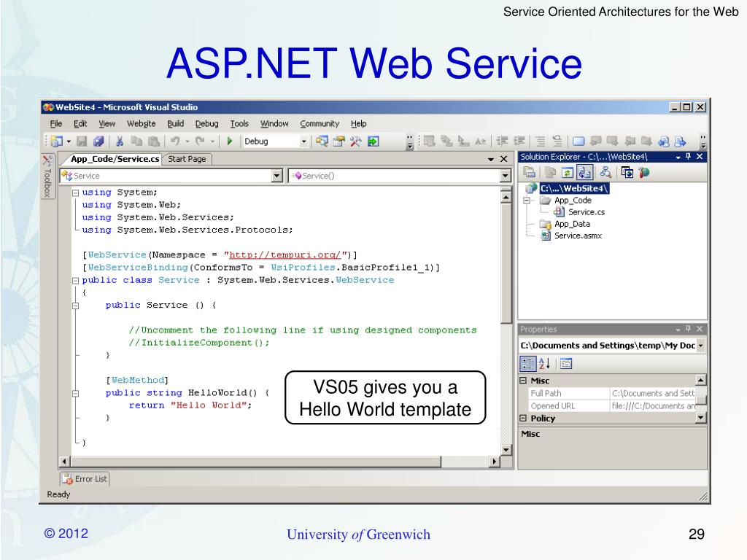Click the Save All toolbar icon
The image size is (747, 560).
pyautogui.click(x=98, y=141)
